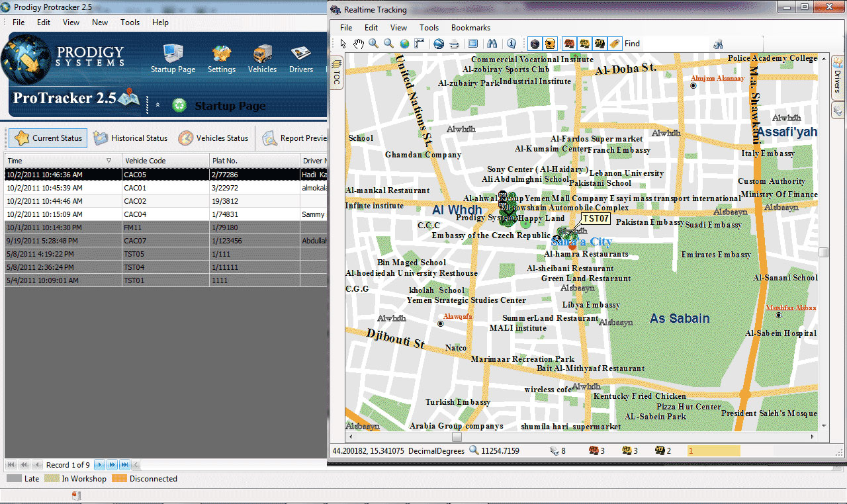Activate the Zoom In magnifier tool
The width and height of the screenshot is (847, 504).
coord(374,44)
